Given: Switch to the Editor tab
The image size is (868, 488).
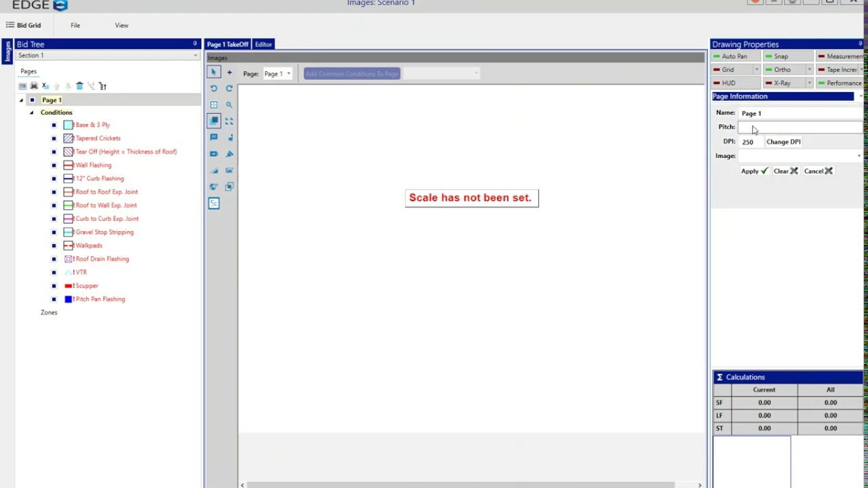Looking at the screenshot, I should click(263, 45).
